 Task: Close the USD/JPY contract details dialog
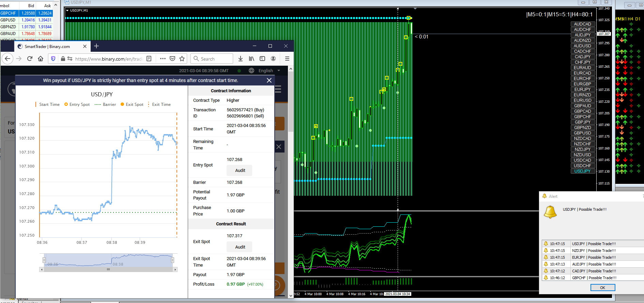coord(269,80)
